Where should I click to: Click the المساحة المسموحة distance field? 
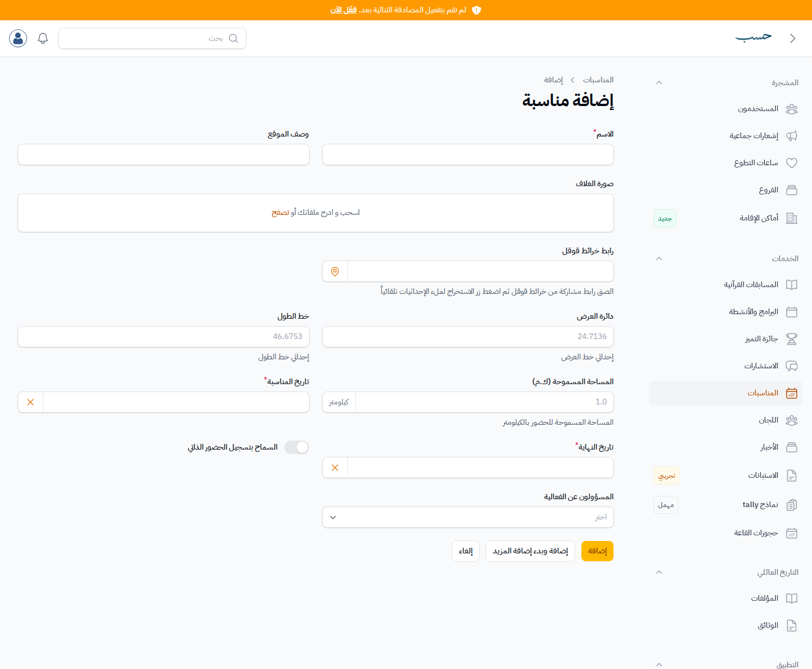click(x=485, y=402)
